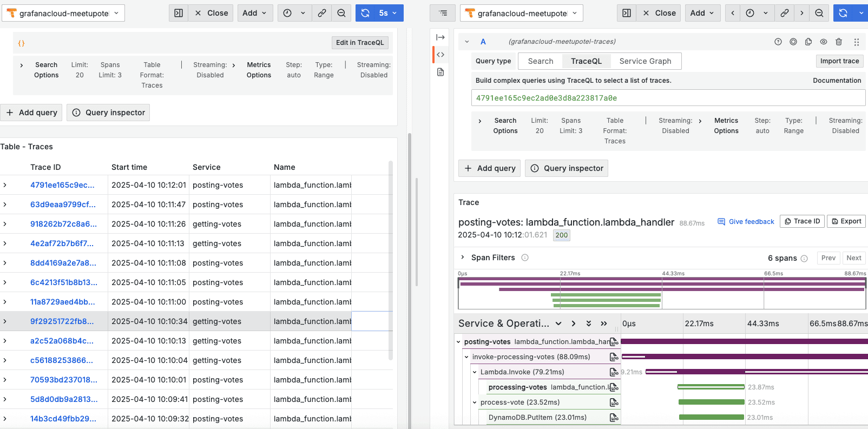Zoom out time range in left pane
868x429 pixels.
pyautogui.click(x=341, y=13)
